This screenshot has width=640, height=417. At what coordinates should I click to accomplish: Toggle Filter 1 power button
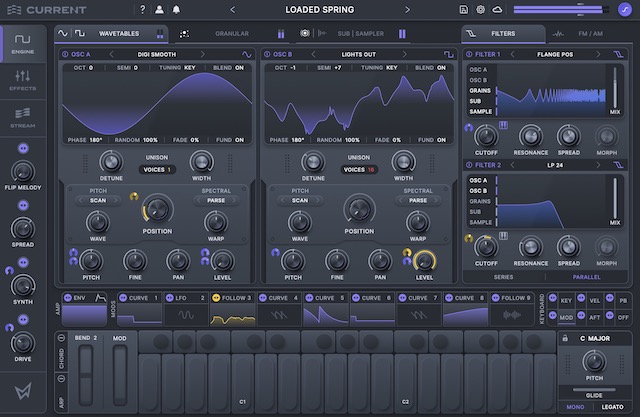[468, 54]
